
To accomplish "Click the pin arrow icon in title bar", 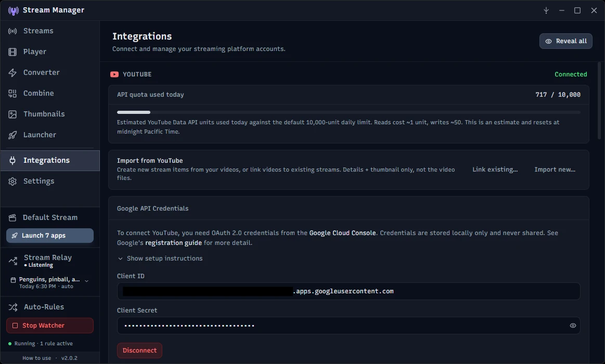I will click(x=546, y=10).
